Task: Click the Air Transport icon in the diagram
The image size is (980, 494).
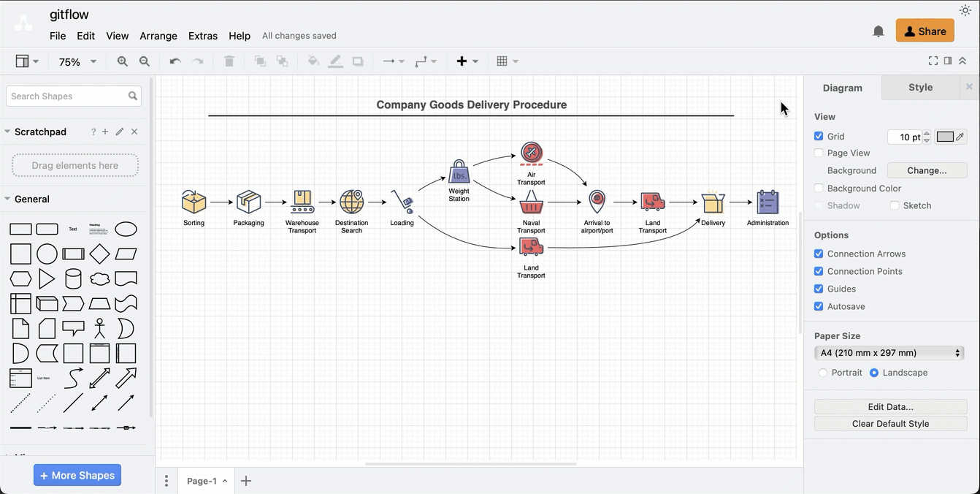Action: (532, 153)
